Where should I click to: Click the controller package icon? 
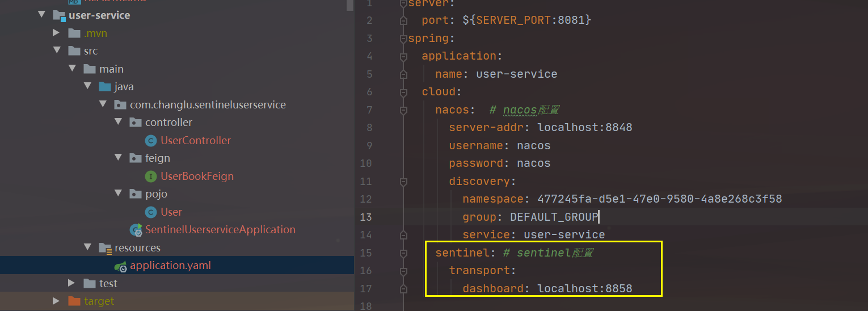tap(136, 123)
